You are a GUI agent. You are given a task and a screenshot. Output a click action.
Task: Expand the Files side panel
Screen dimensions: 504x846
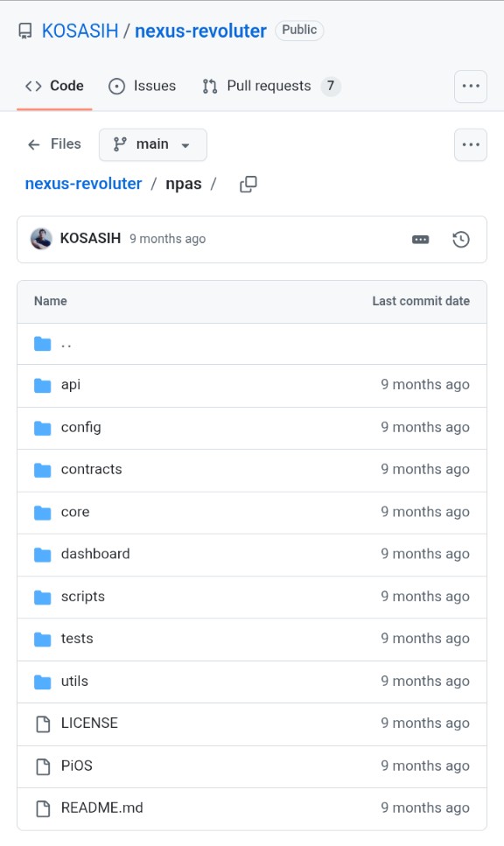[54, 144]
